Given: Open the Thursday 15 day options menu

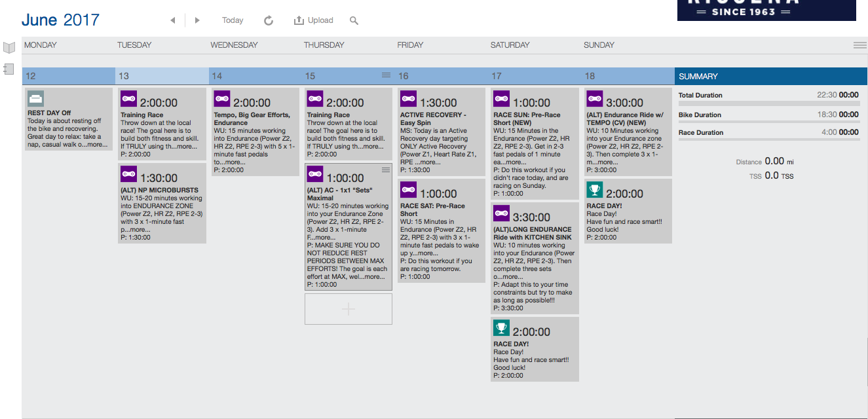Looking at the screenshot, I should tap(386, 75).
